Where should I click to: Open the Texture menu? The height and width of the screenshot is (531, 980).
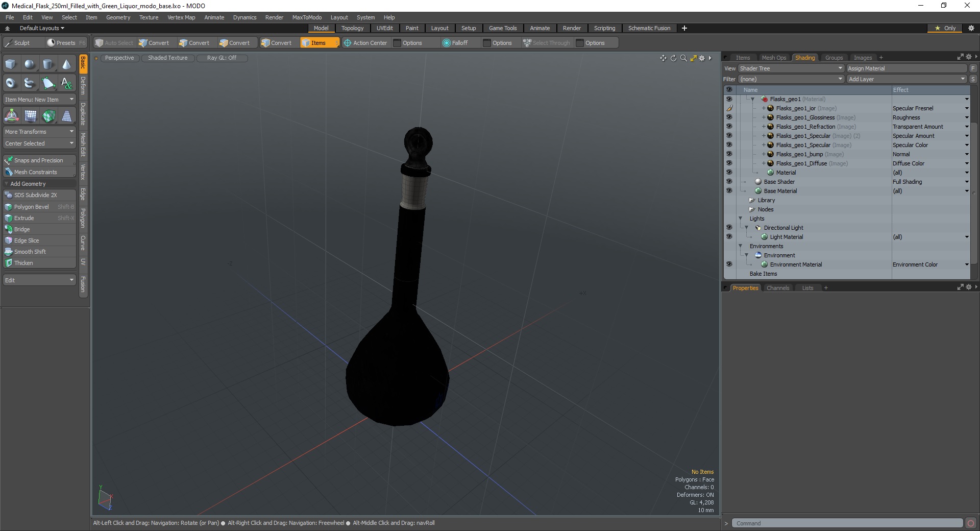click(x=149, y=17)
